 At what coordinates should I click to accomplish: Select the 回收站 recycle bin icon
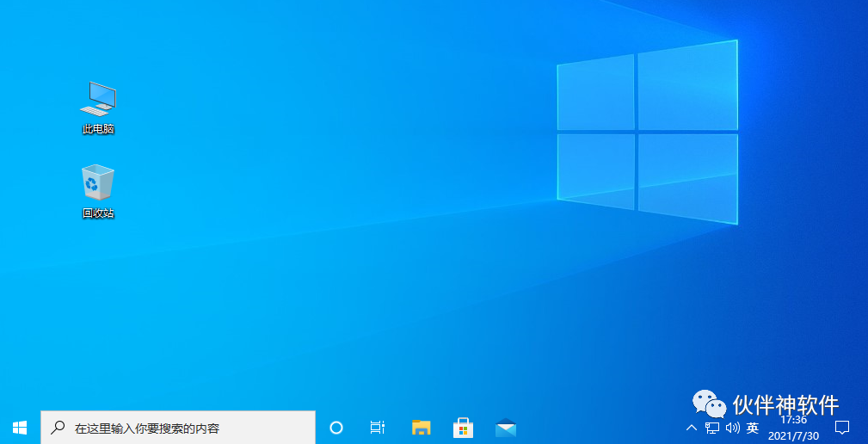point(98,192)
